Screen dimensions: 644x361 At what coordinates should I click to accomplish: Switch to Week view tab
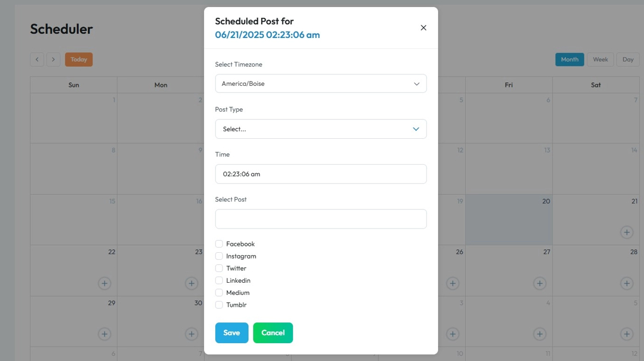600,59
